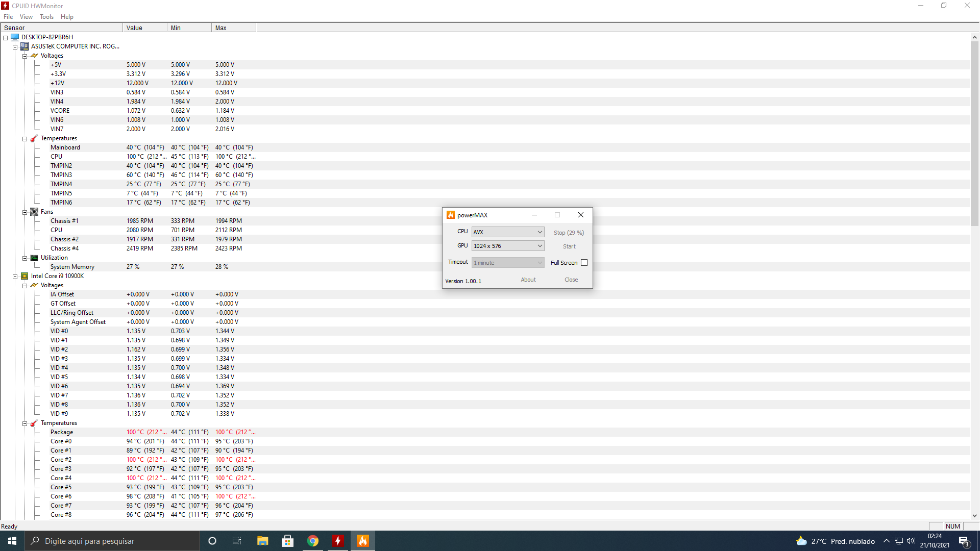This screenshot has height=551, width=980.
Task: Select the VCORE voltage row
Action: 485,111
